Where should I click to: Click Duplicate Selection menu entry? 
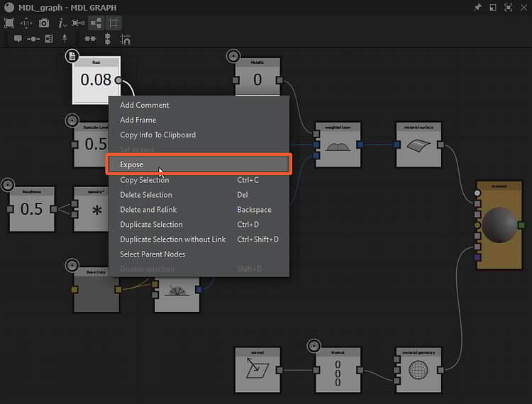point(199,225)
